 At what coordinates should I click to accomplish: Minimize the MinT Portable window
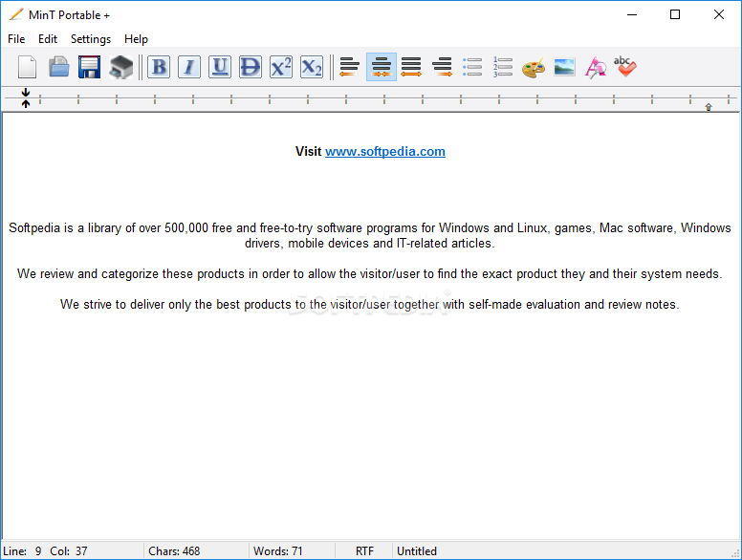tap(632, 14)
